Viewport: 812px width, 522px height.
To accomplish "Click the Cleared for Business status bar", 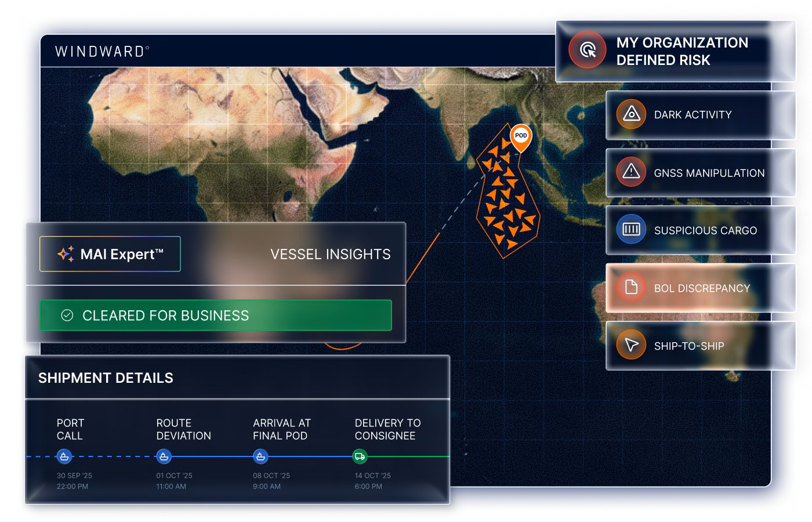I will pos(216,316).
